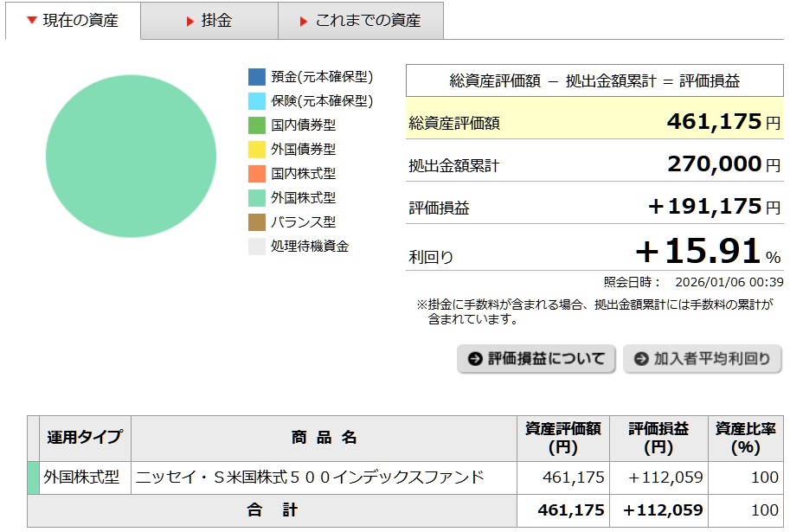
Task: Click red down-triangle beside 現在の資産
Action: (x=32, y=21)
